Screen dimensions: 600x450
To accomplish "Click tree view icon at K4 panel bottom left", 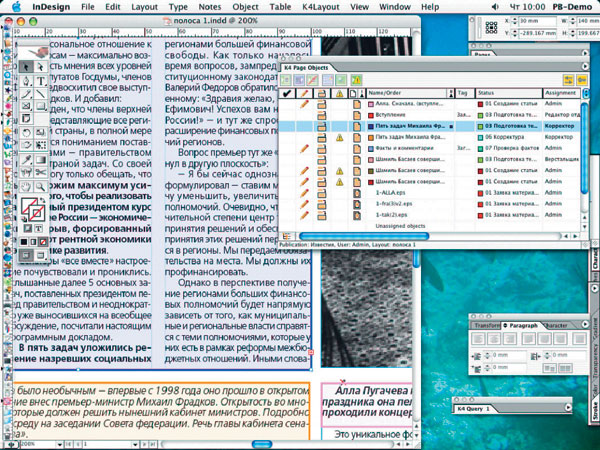I will (x=286, y=237).
